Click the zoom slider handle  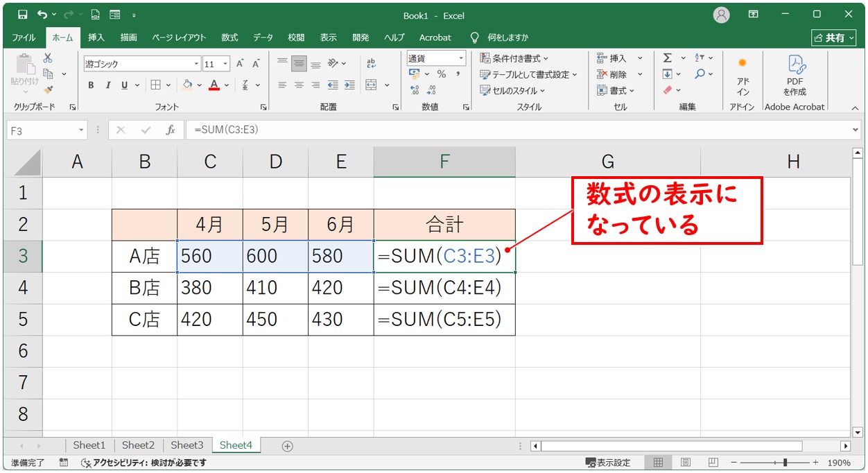[x=784, y=463]
